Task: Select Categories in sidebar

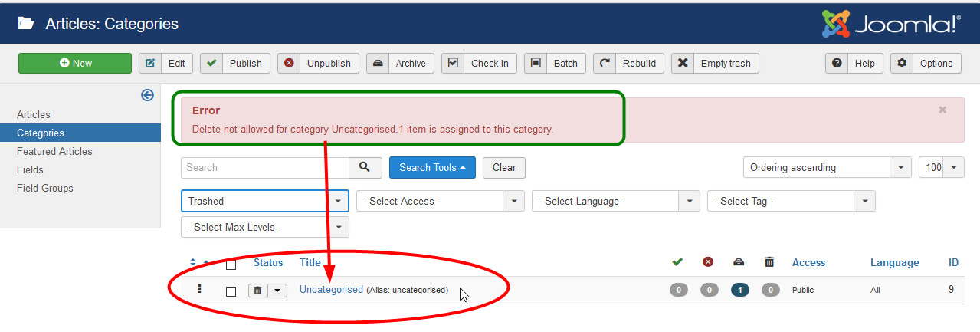Action: coord(80,133)
